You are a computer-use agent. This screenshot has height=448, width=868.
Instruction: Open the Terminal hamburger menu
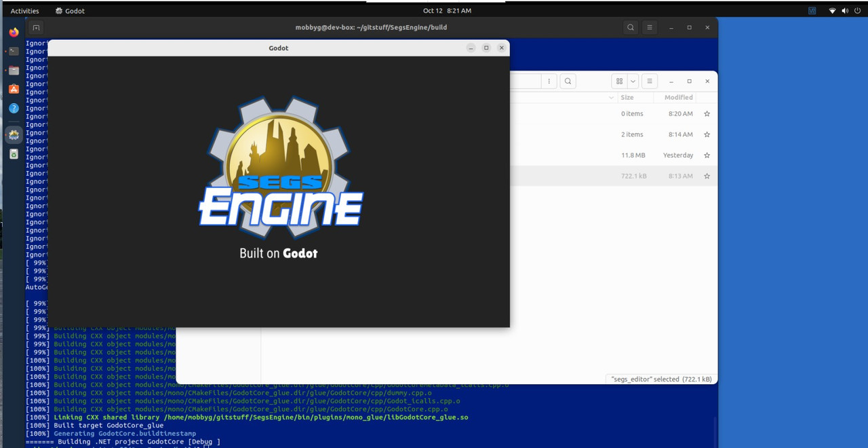pos(650,28)
